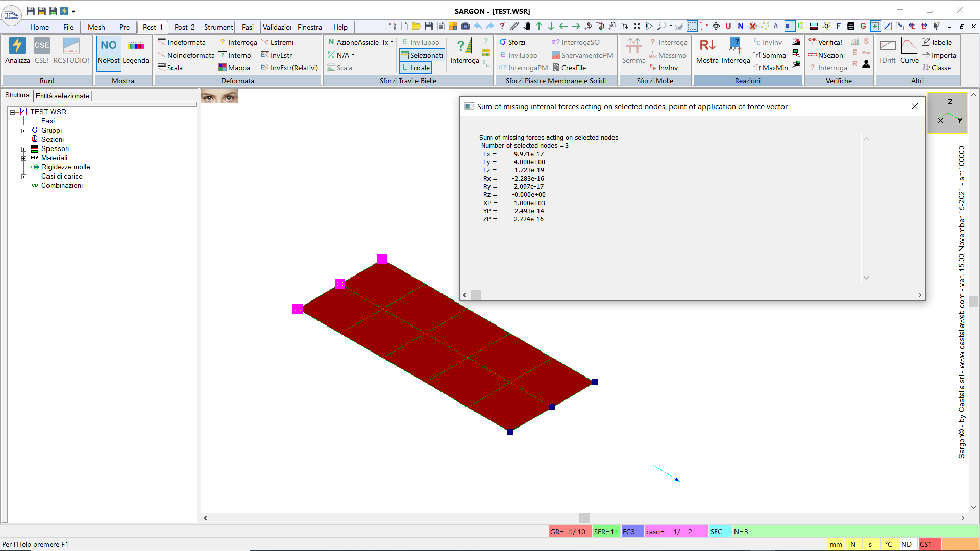Collapse the TEST.WSR root node
980x551 pixels.
click(13, 112)
